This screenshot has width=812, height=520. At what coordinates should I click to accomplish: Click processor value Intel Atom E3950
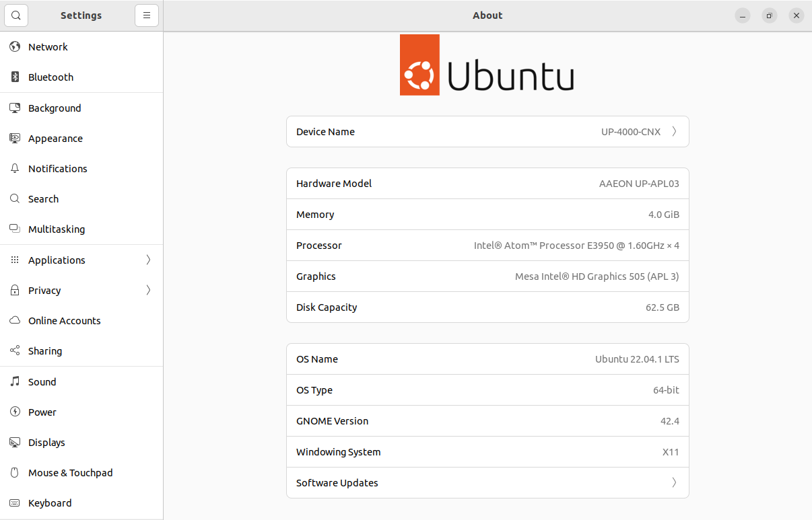click(x=576, y=246)
